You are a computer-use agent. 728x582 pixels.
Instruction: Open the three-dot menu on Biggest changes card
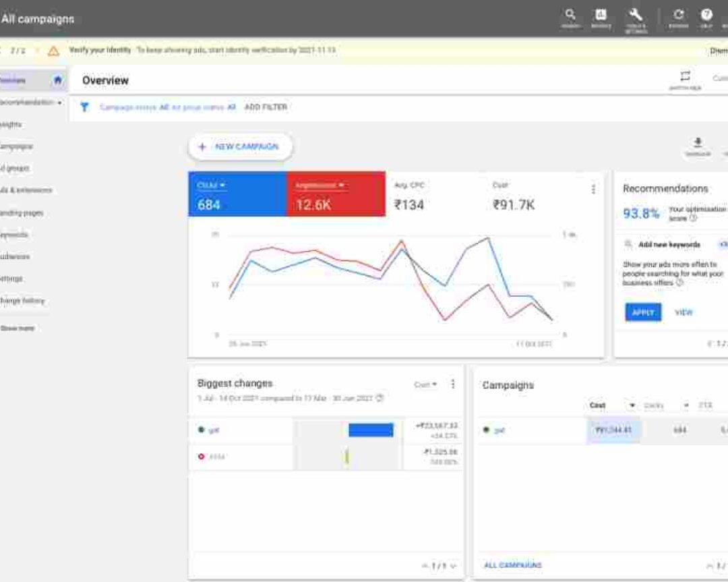click(x=452, y=382)
